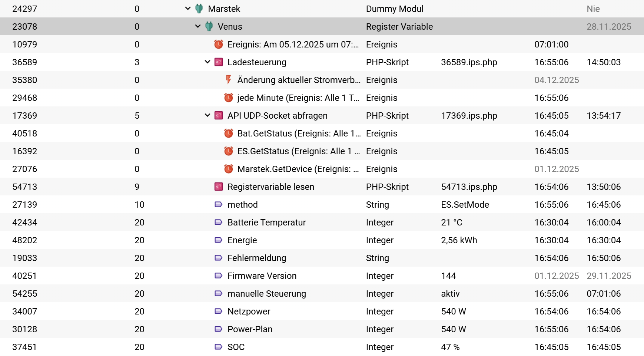Click the Ladesteuerung PHP script icon
Screen dimensions: 644x356
(x=219, y=62)
